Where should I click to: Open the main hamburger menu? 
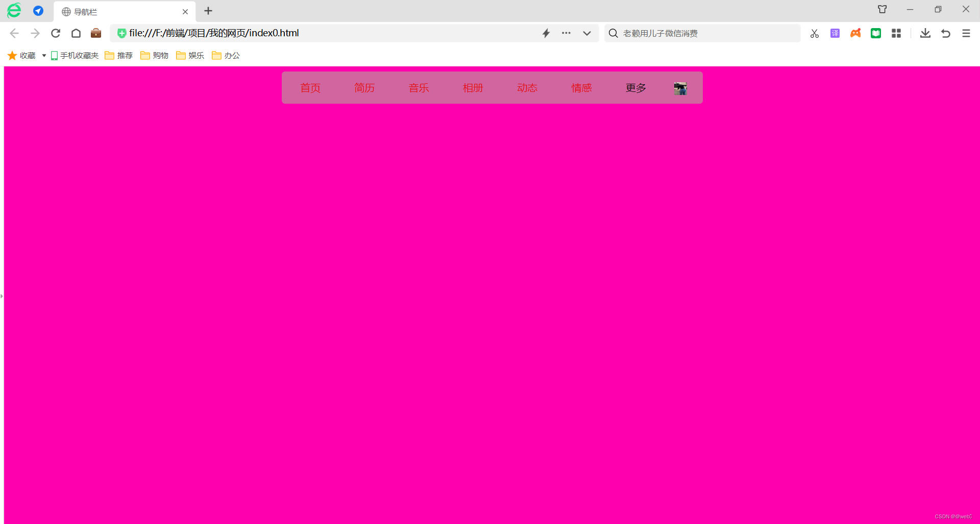pyautogui.click(x=966, y=33)
